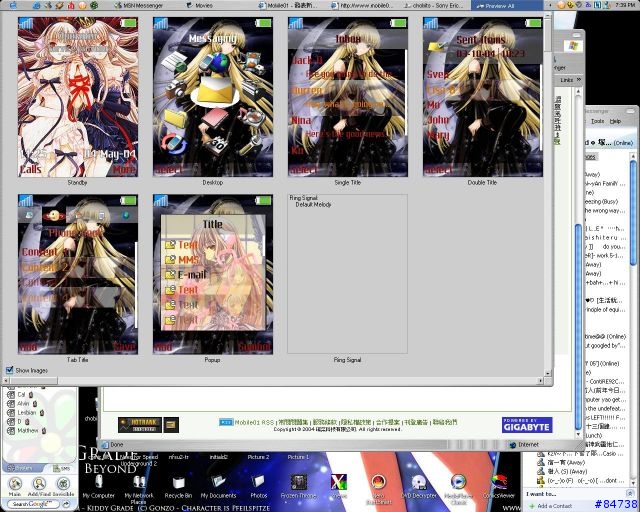This screenshot has height=512, width=640.
Task: Click the ICQ Add/Find icon
Action: (x=39, y=486)
